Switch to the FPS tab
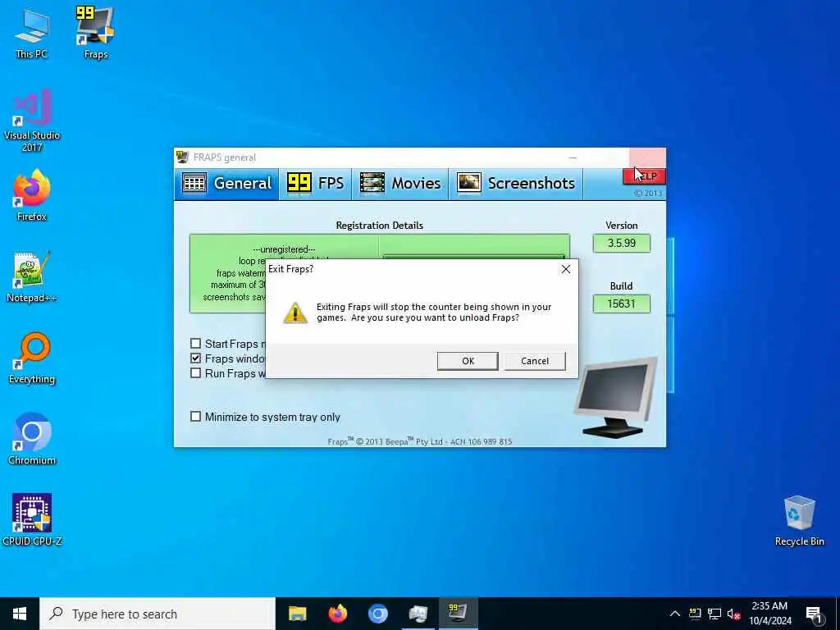840x630 pixels. (315, 183)
